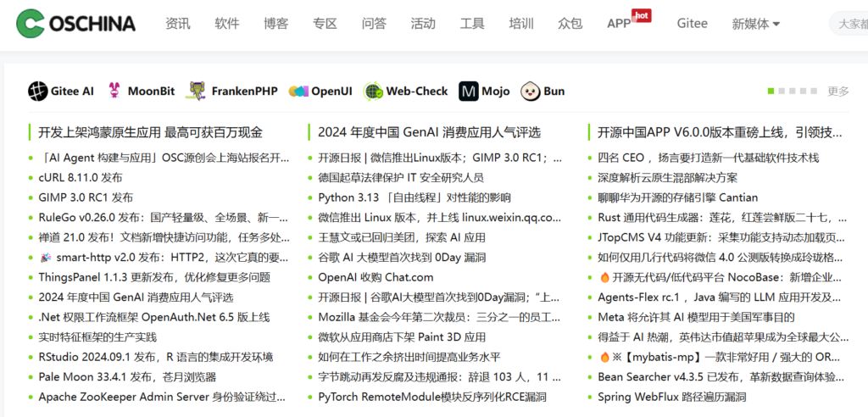Open the APP navigation item
The width and height of the screenshot is (868, 417).
(619, 24)
